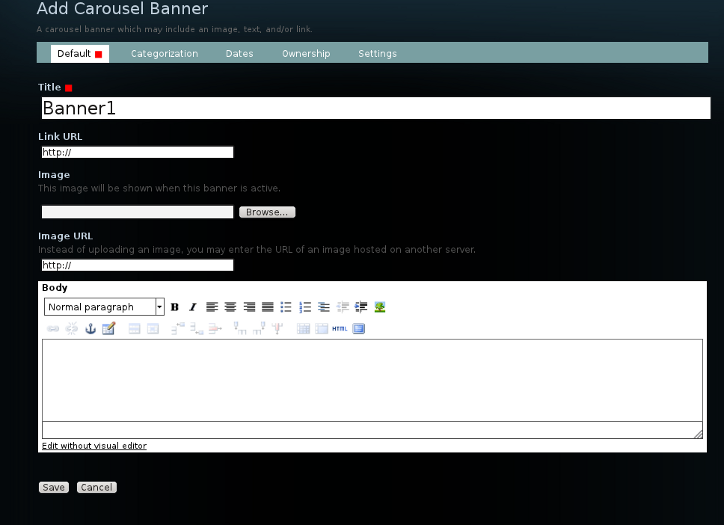Toggle bold formatting in the Body editor
The width and height of the screenshot is (724, 525).
pos(175,307)
